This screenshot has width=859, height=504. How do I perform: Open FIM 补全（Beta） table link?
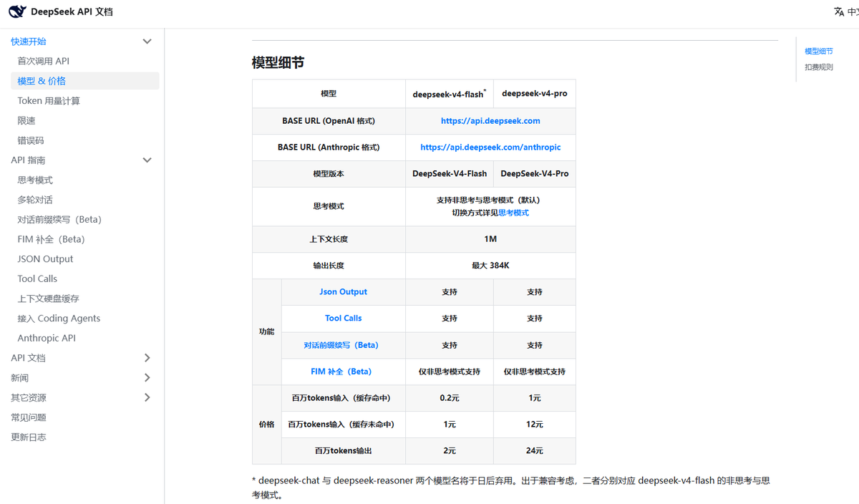click(341, 372)
